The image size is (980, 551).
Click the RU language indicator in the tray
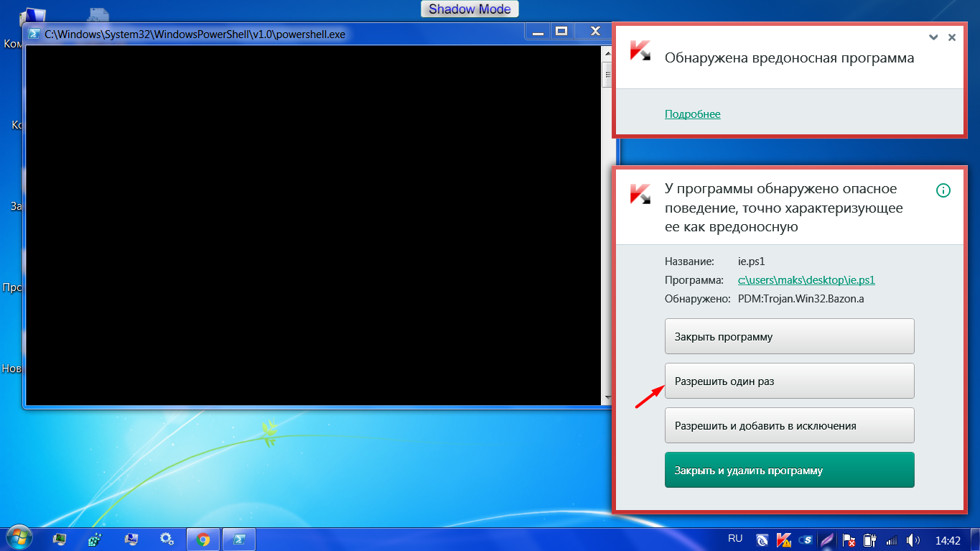[735, 538]
